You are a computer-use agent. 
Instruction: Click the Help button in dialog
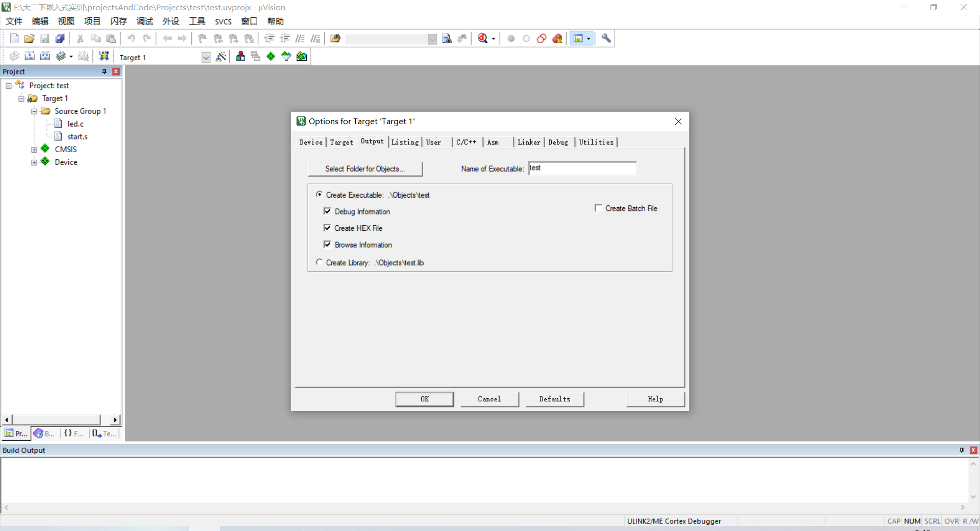click(655, 399)
